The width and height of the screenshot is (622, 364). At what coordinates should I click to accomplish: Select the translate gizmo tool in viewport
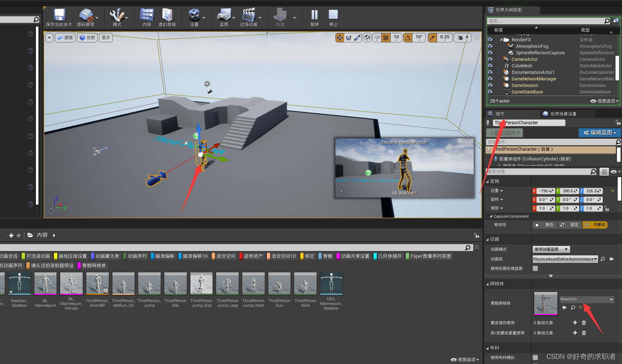(340, 37)
